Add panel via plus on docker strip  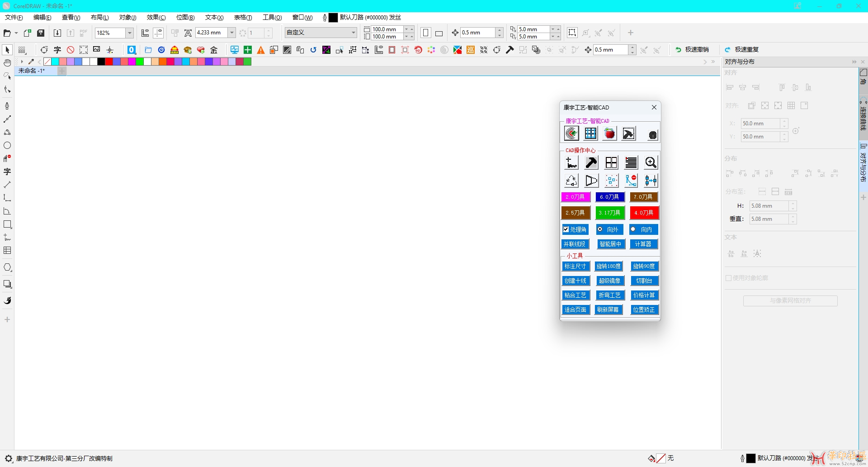(x=863, y=197)
